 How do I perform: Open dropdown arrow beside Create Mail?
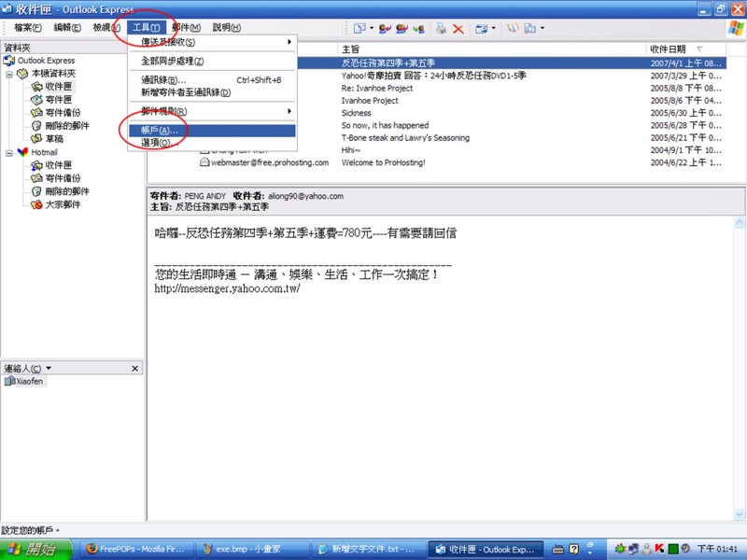371,28
